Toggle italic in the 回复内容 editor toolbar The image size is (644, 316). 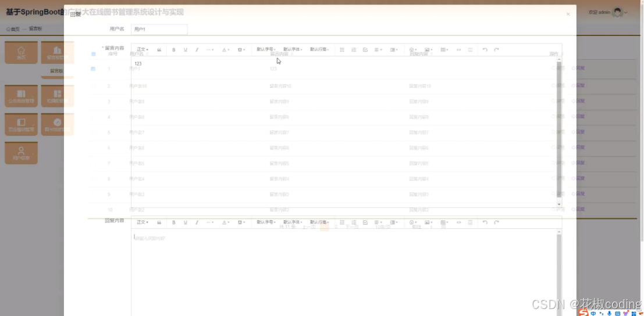(x=197, y=222)
